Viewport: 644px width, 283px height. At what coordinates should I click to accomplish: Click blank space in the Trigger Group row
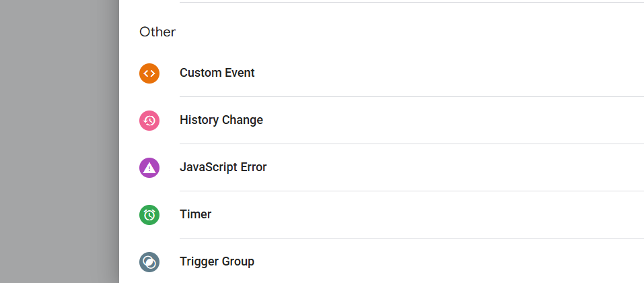[x=437, y=261]
